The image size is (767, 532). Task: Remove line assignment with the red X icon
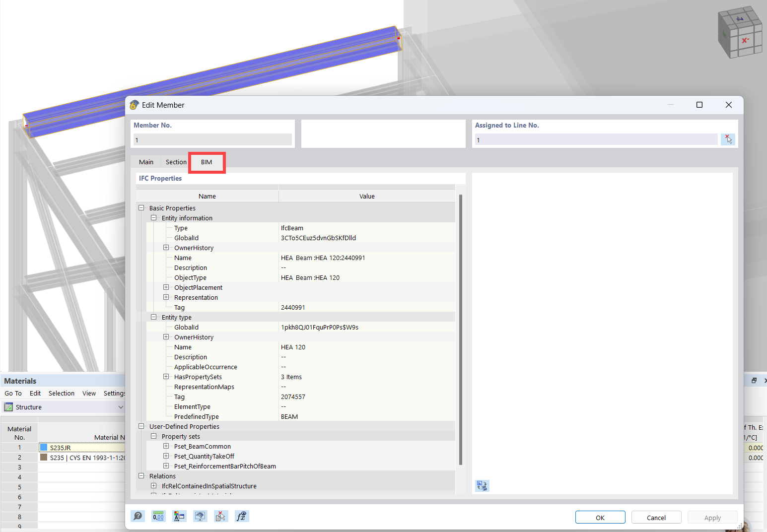coord(728,139)
